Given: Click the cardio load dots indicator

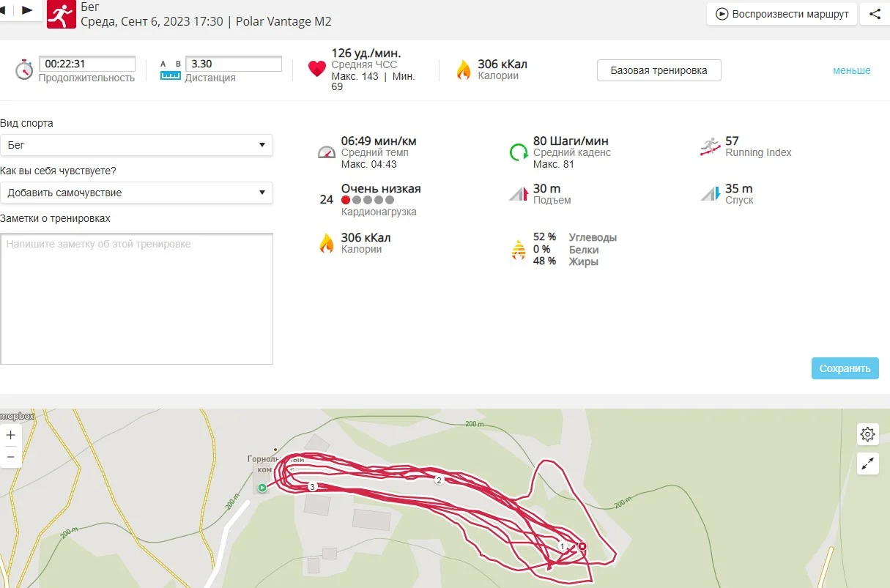Looking at the screenshot, I should (x=368, y=200).
